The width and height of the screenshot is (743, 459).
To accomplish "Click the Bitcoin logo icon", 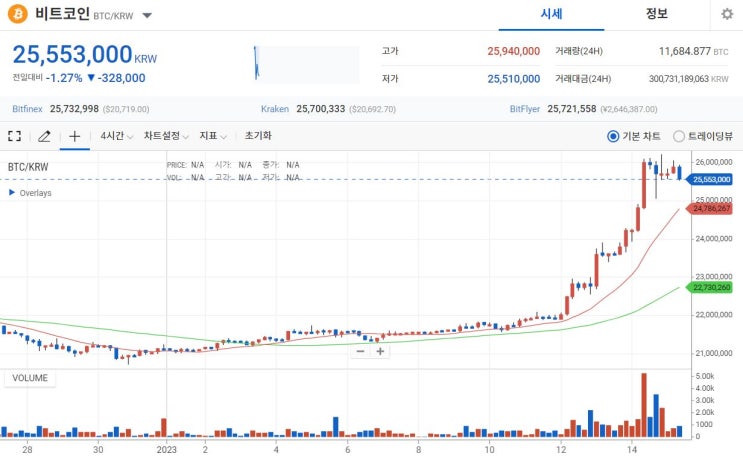I will (18, 14).
